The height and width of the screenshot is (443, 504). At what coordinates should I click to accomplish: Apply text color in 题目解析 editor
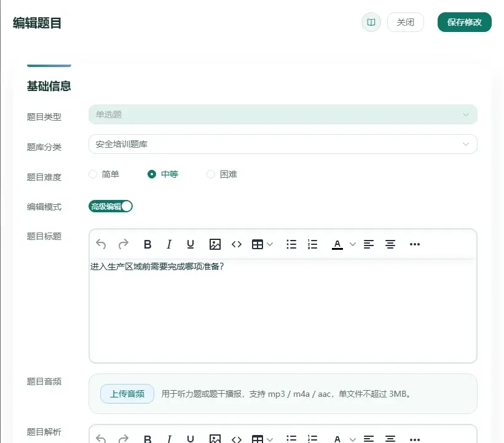tap(337, 439)
